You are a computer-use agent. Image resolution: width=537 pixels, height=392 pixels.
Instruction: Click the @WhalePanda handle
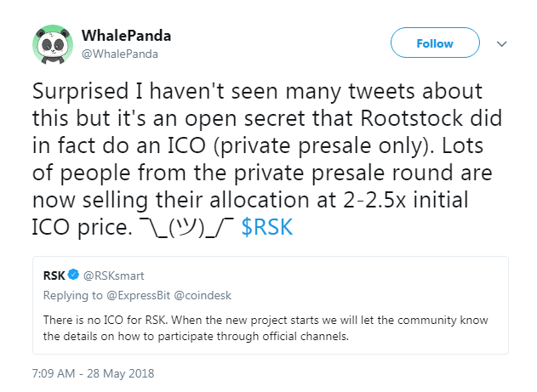[120, 54]
